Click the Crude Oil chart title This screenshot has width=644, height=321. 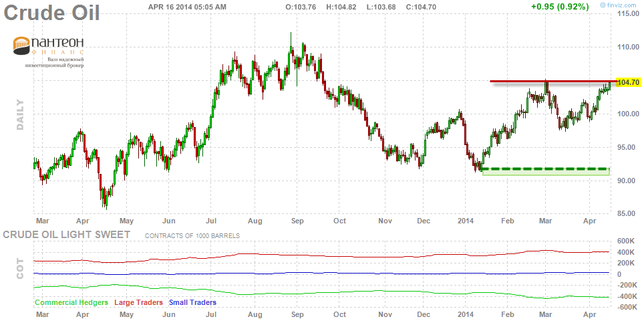coord(51,13)
